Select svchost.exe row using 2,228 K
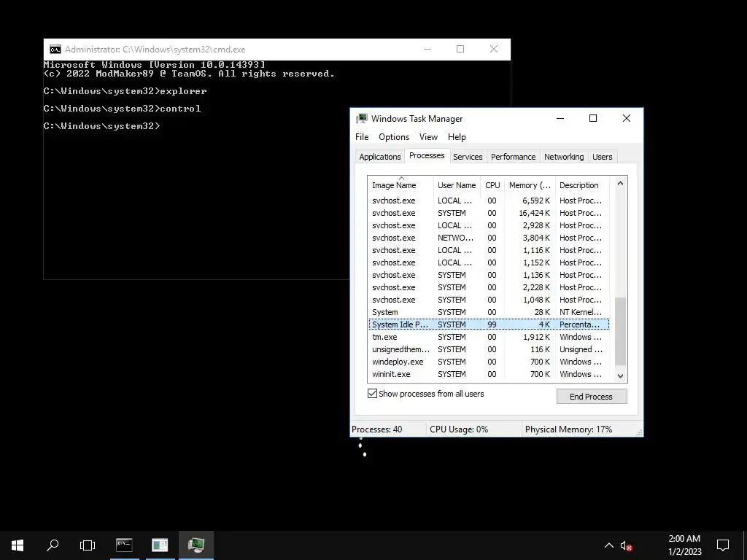The height and width of the screenshot is (560, 747). pos(489,287)
